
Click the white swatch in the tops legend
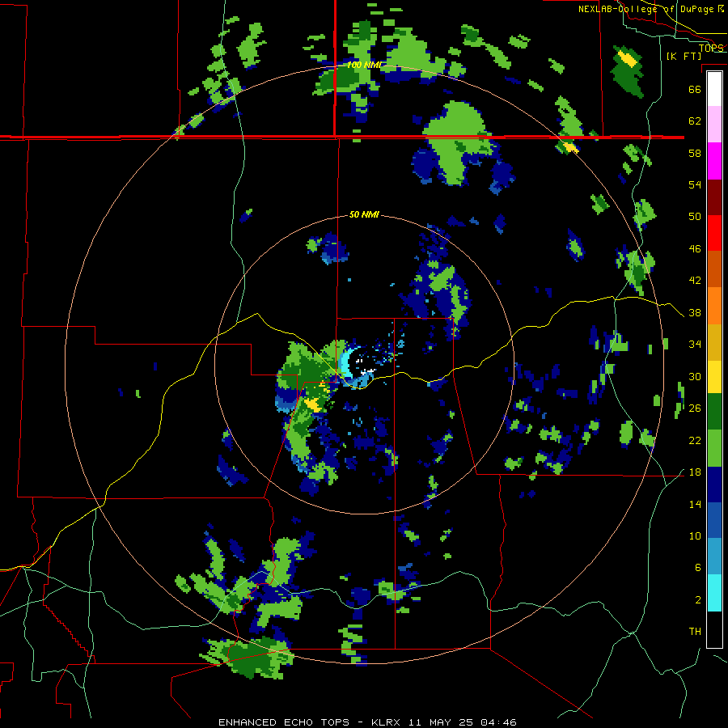coord(714,89)
